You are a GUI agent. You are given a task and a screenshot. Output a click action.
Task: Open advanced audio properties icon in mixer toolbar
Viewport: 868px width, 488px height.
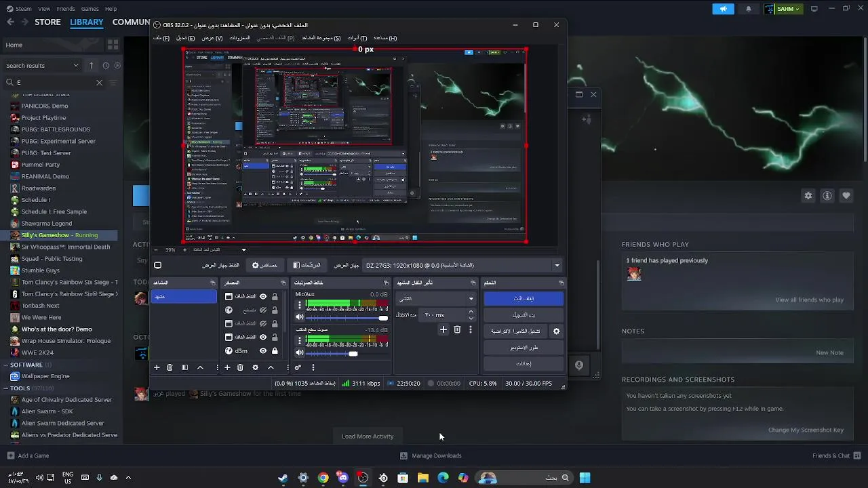click(x=298, y=367)
